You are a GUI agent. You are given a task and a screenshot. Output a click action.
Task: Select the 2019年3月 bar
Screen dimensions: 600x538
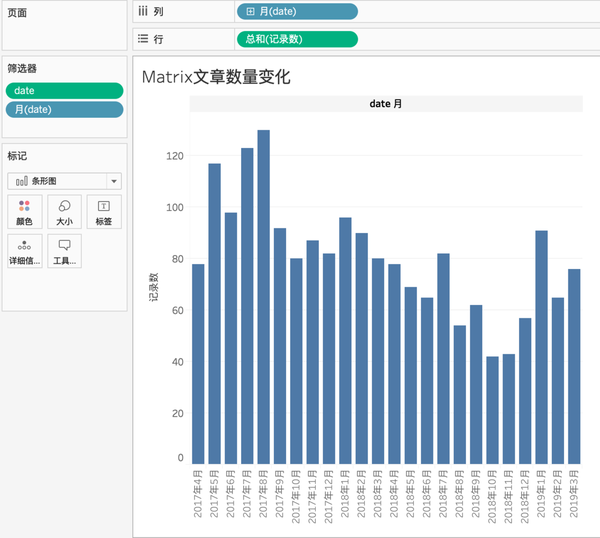pos(574,367)
